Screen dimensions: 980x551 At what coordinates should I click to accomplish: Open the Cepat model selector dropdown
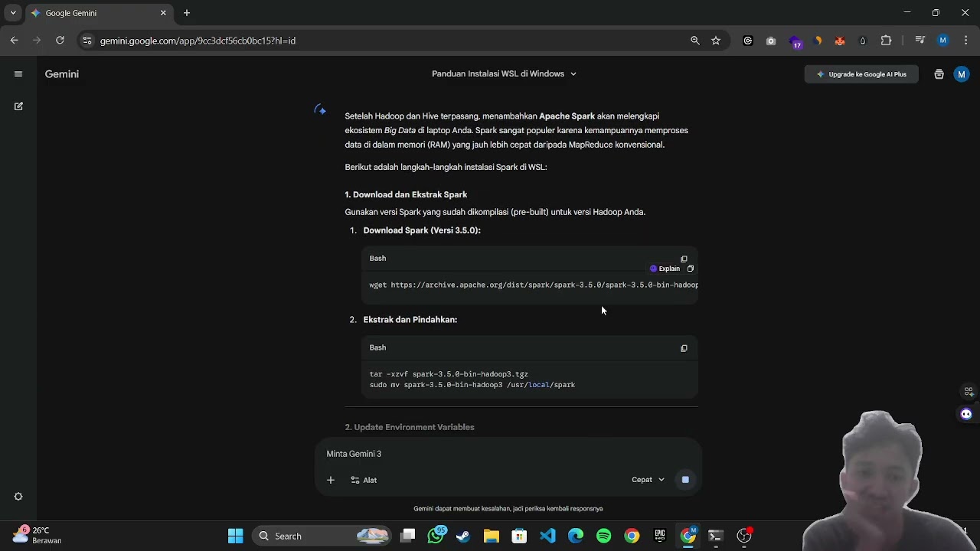click(648, 480)
